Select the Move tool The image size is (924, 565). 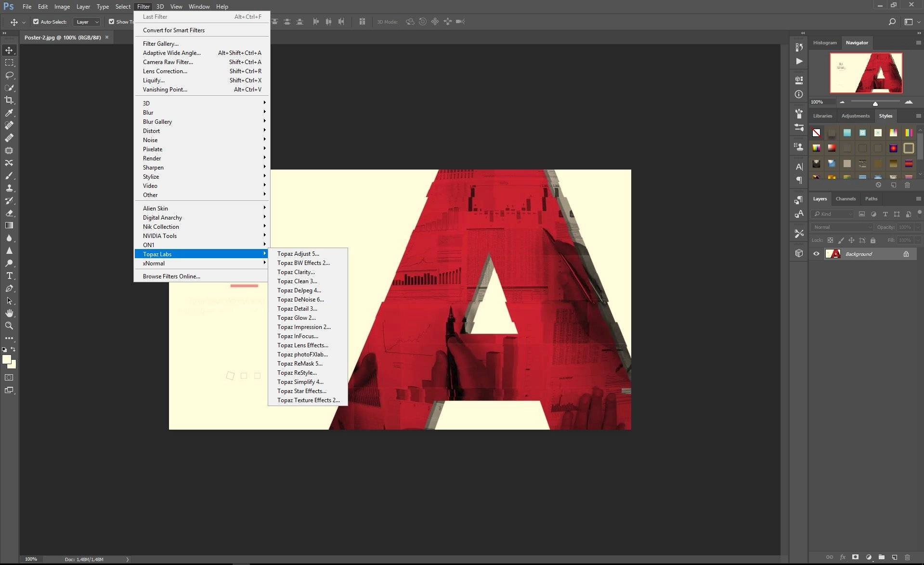tap(9, 50)
